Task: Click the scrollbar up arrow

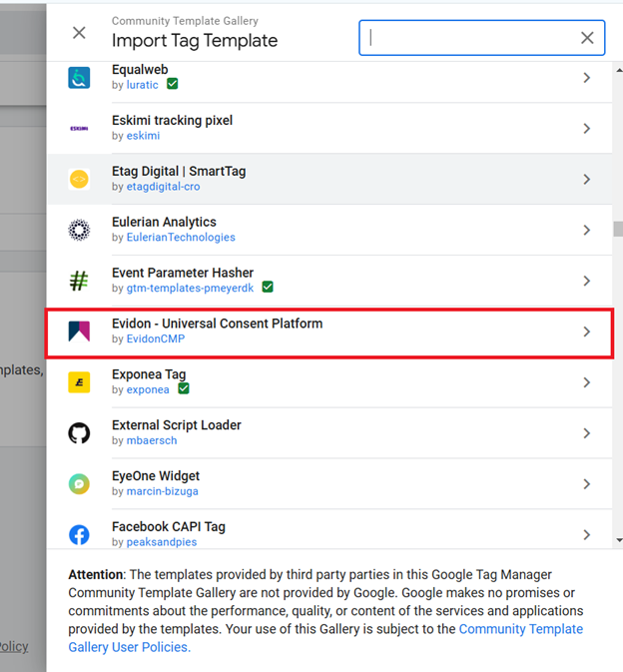Action: click(x=619, y=70)
